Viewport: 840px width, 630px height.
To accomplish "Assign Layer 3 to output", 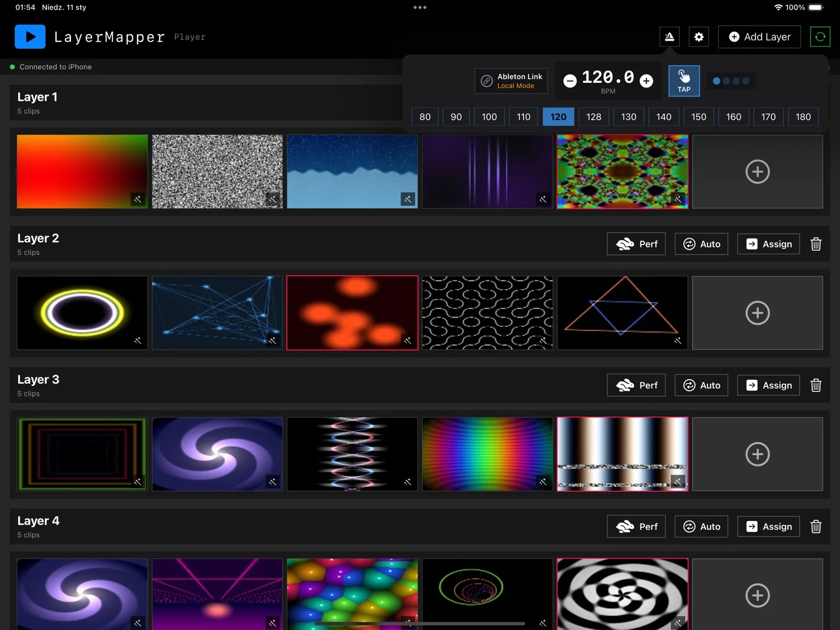I will (769, 385).
